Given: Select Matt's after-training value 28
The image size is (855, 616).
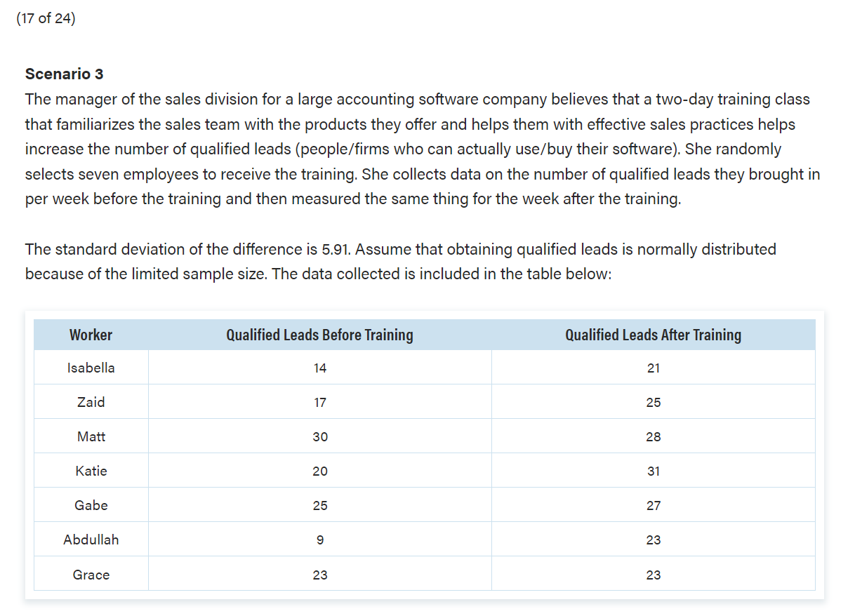Looking at the screenshot, I should click(654, 436).
